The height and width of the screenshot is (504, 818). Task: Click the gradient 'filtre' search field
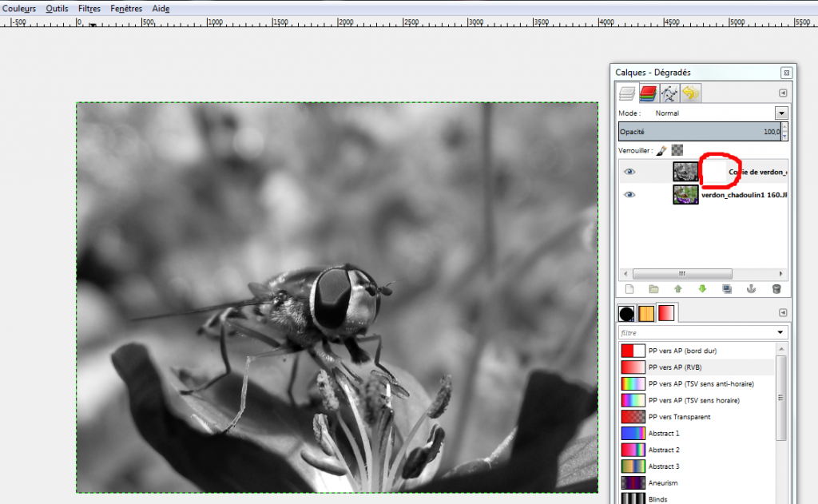[x=695, y=332]
